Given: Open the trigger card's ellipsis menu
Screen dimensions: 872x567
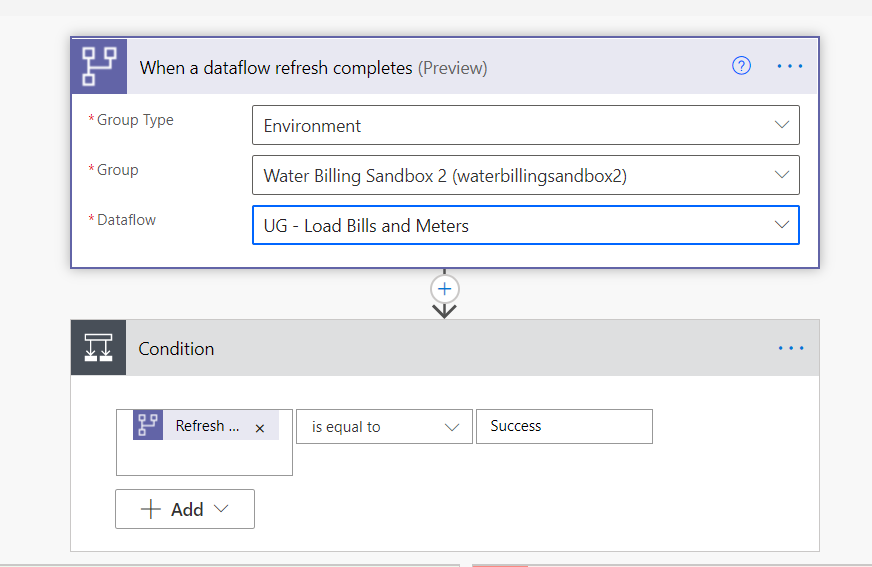Looking at the screenshot, I should point(790,67).
